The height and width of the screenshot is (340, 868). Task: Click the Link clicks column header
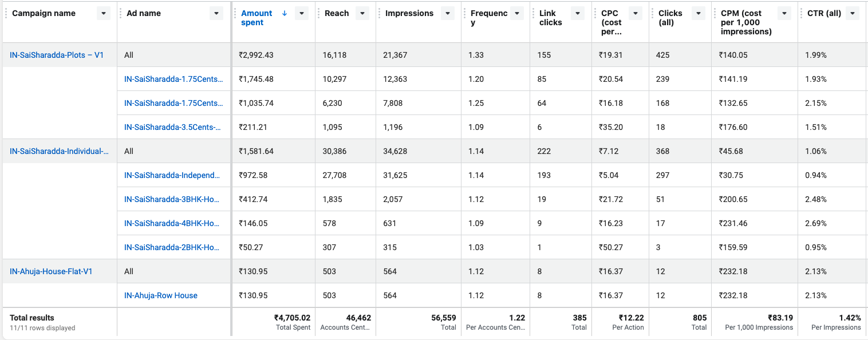tap(551, 18)
